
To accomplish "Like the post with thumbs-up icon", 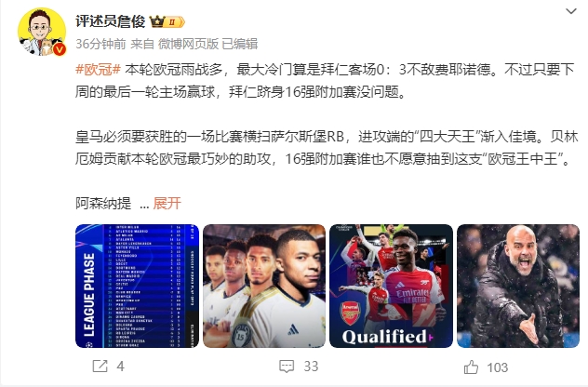I will click(471, 367).
